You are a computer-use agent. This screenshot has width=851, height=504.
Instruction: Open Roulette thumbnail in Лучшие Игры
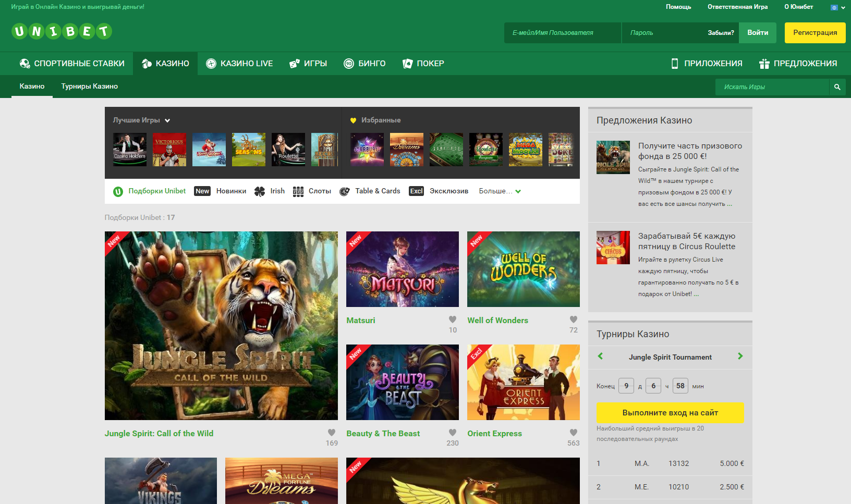pyautogui.click(x=288, y=150)
